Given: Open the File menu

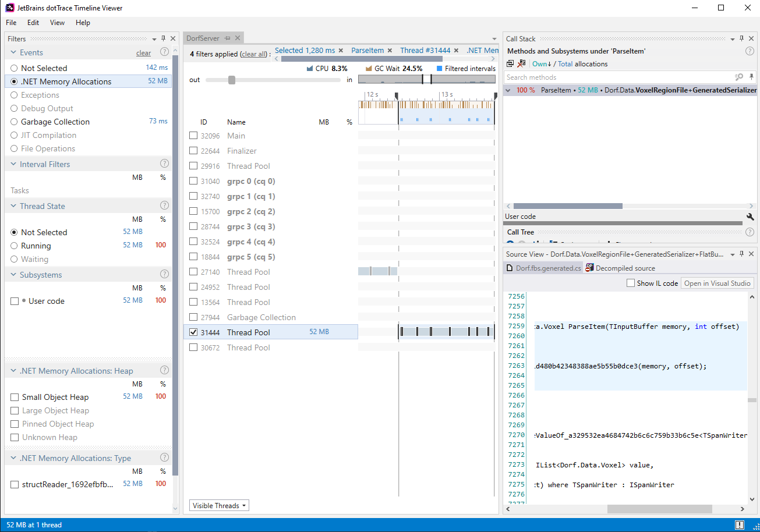Looking at the screenshot, I should pyautogui.click(x=11, y=23).
